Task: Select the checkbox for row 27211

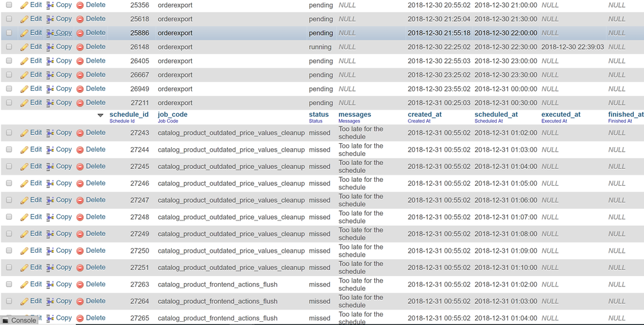Action: click(x=9, y=103)
